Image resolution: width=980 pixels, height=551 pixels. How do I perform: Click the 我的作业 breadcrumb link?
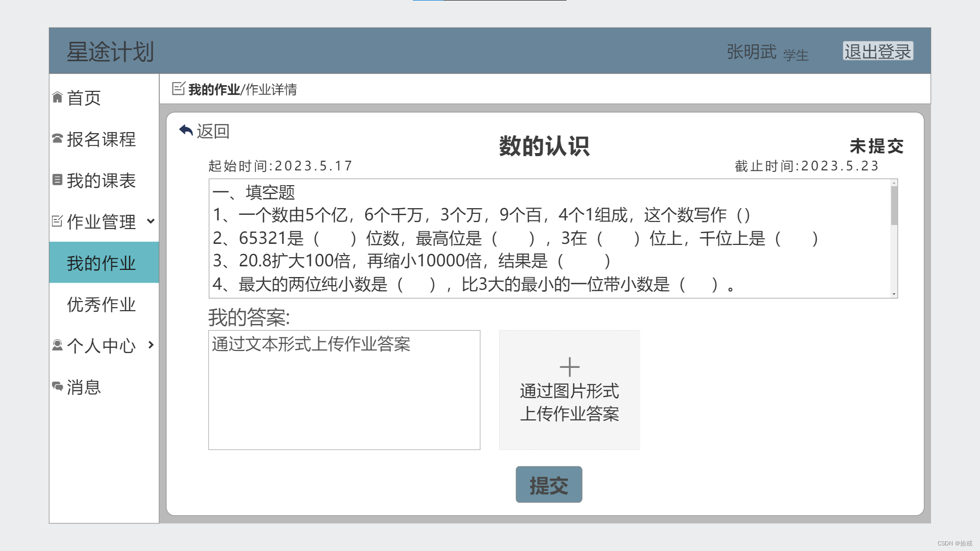pyautogui.click(x=214, y=90)
